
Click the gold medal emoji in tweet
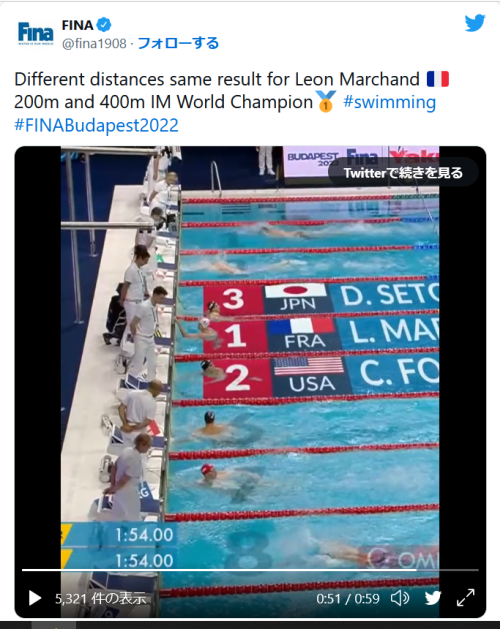pos(326,101)
